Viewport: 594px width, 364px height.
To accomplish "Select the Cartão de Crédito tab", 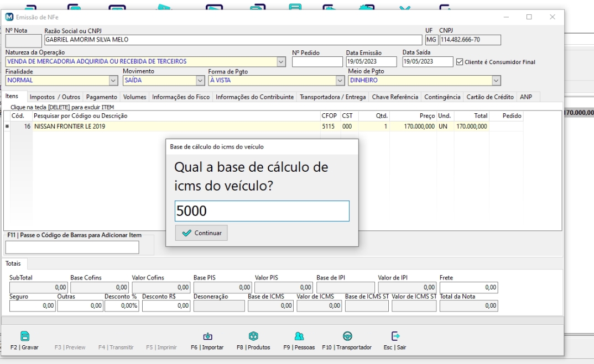I will [491, 97].
